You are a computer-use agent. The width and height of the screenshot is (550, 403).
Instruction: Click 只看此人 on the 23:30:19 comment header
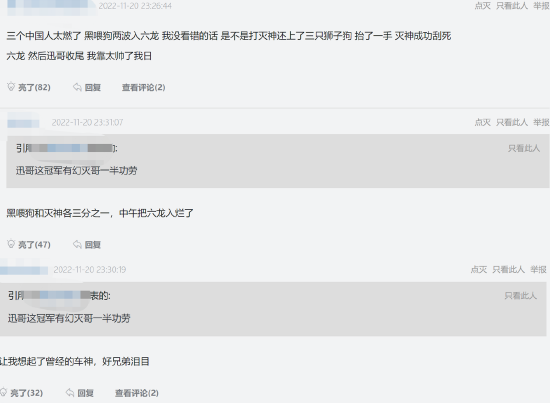(x=508, y=269)
